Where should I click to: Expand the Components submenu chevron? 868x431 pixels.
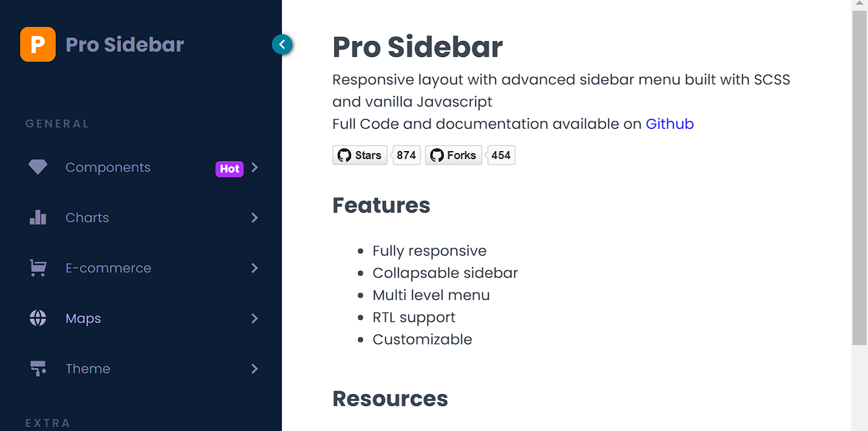point(254,168)
